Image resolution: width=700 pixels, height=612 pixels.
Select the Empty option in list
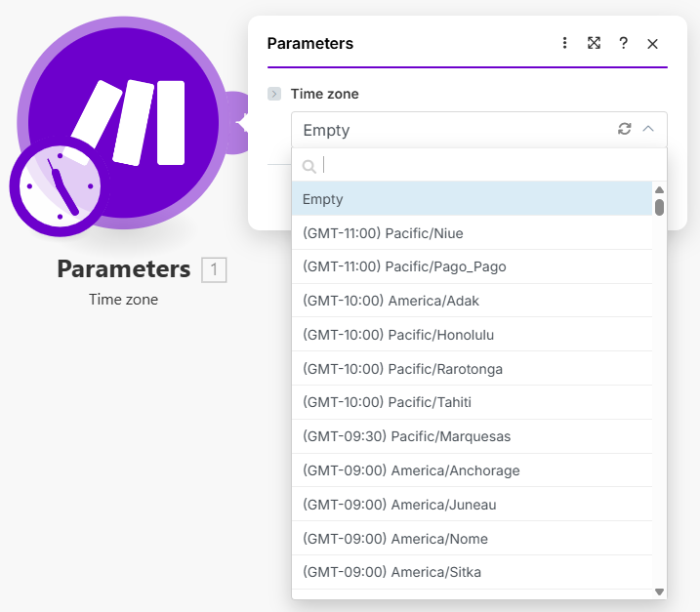click(472, 199)
